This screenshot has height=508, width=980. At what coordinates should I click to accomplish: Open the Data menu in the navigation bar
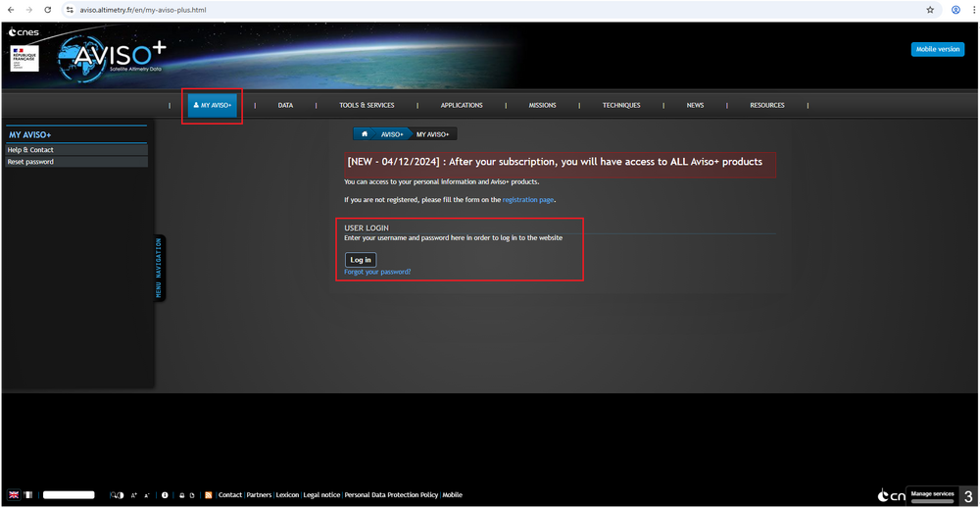(285, 105)
